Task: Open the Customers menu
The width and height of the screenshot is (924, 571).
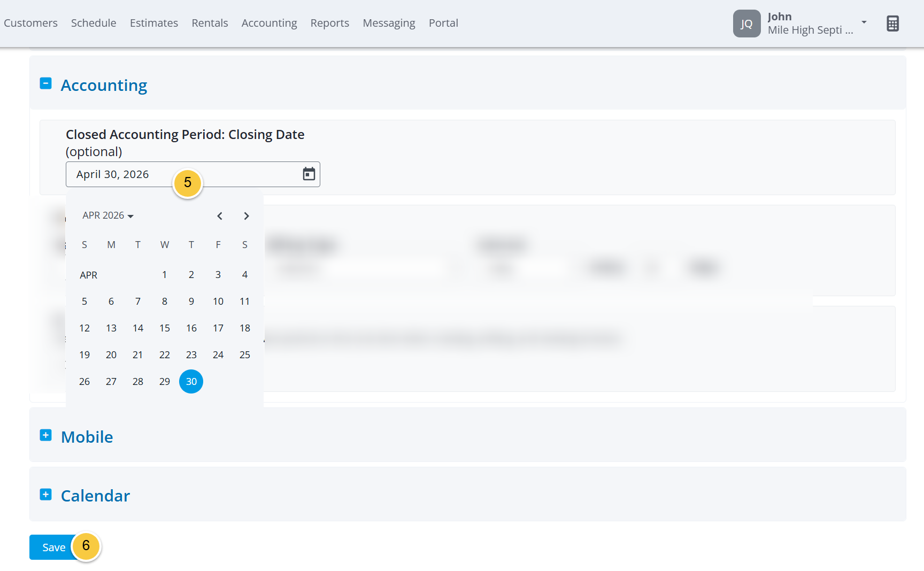Action: [x=30, y=23]
